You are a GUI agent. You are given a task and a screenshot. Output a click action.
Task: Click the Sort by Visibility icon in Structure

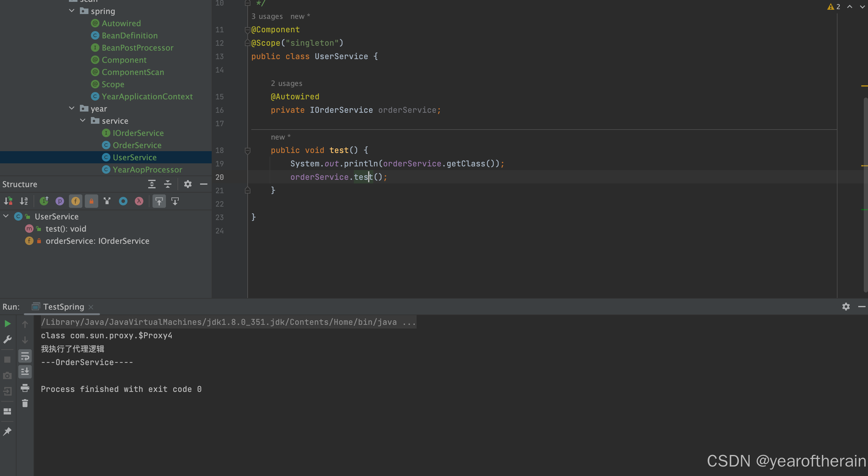click(8, 201)
